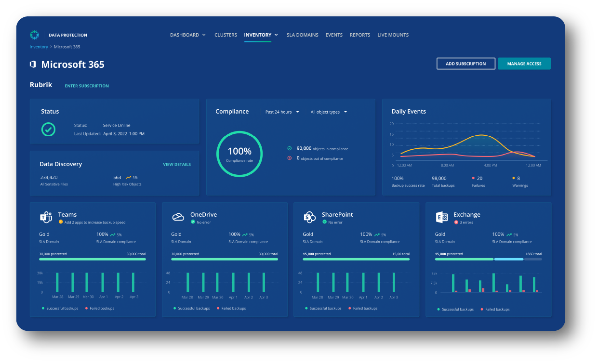The height and width of the screenshot is (364, 598).
Task: Click the OneDrive cloud icon
Action: coord(178,217)
